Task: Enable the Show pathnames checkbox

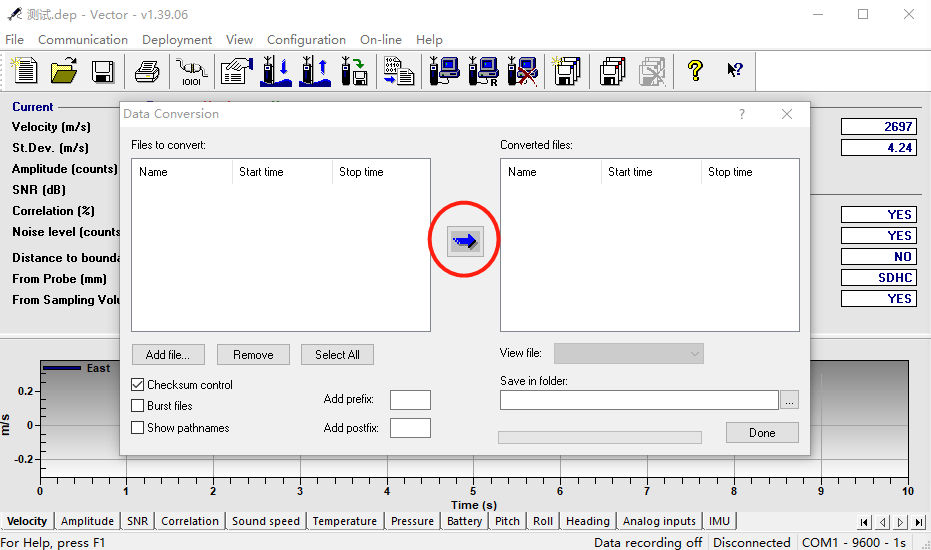Action: [x=138, y=428]
